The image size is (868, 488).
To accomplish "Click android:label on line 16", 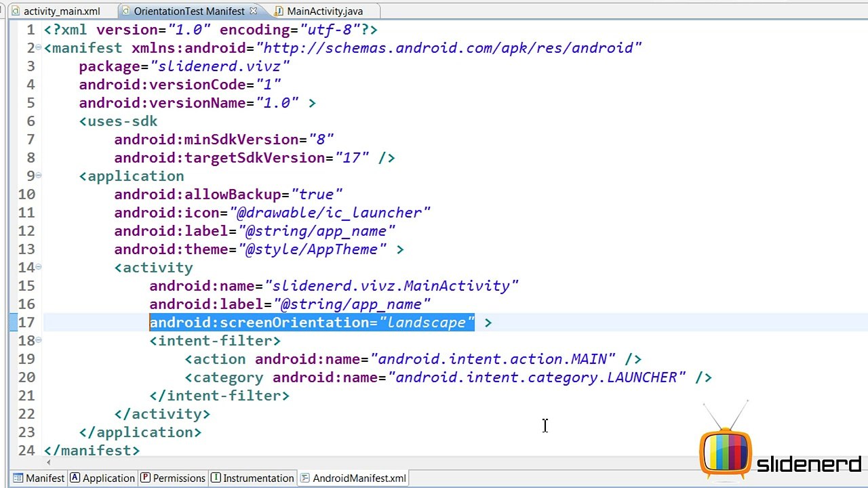I will [x=290, y=304].
